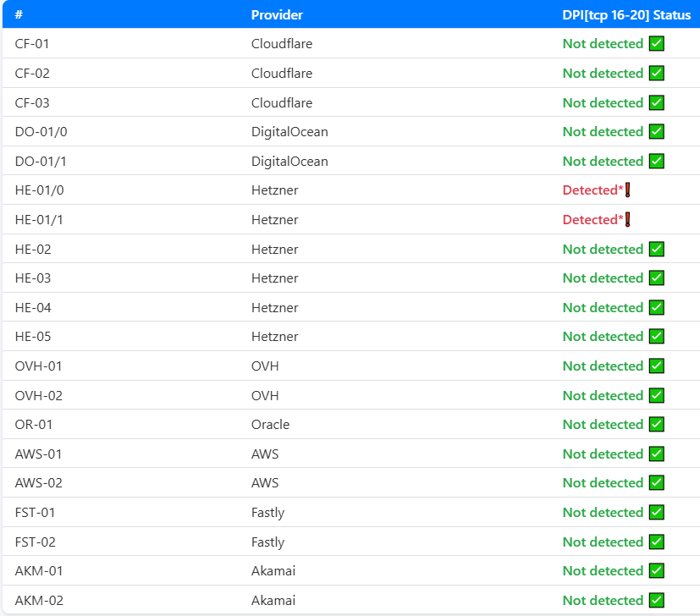Select the AKM-01 row identifier
This screenshot has width=700, height=616.
pyautogui.click(x=39, y=571)
